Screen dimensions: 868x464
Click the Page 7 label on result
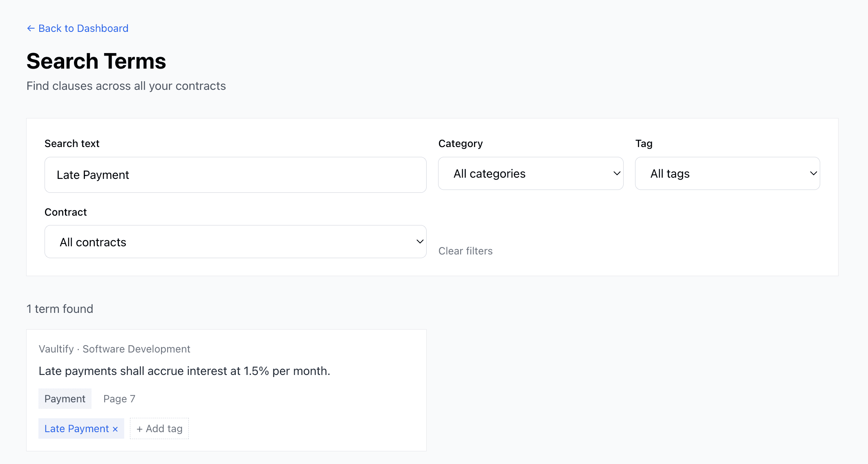pyautogui.click(x=119, y=398)
